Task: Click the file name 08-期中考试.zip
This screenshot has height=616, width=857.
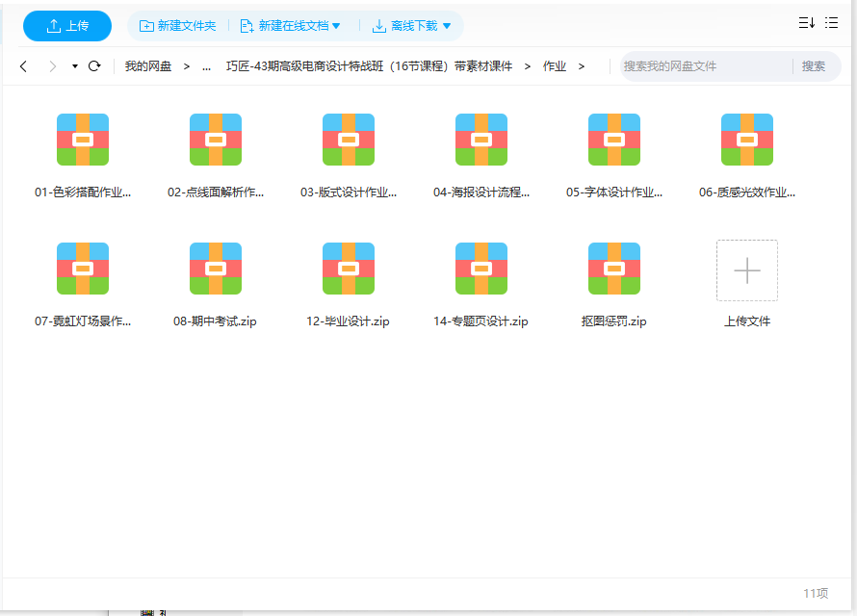Action: point(215,321)
